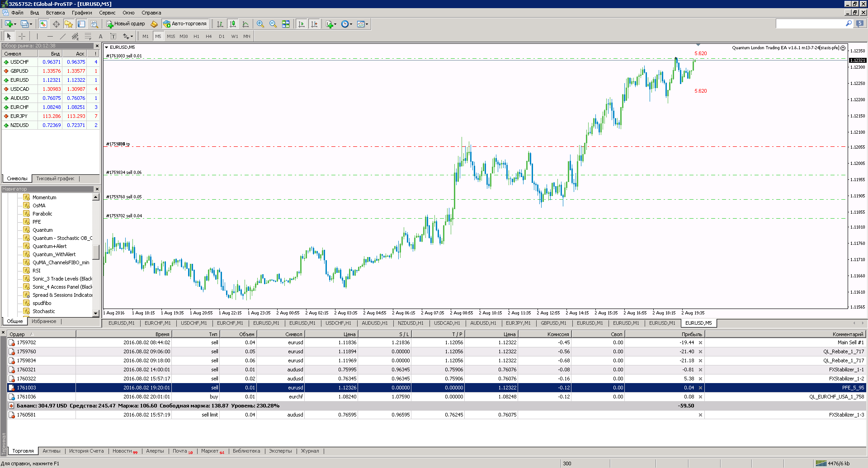Toggle chart auto-scroll
Viewport: 868px width, 468px height.
pyautogui.click(x=302, y=24)
